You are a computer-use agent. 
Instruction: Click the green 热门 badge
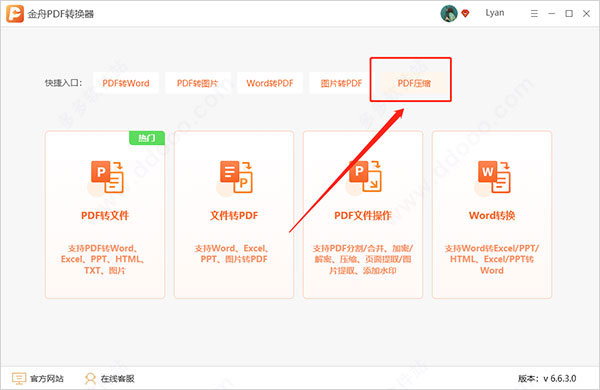pyautogui.click(x=147, y=138)
